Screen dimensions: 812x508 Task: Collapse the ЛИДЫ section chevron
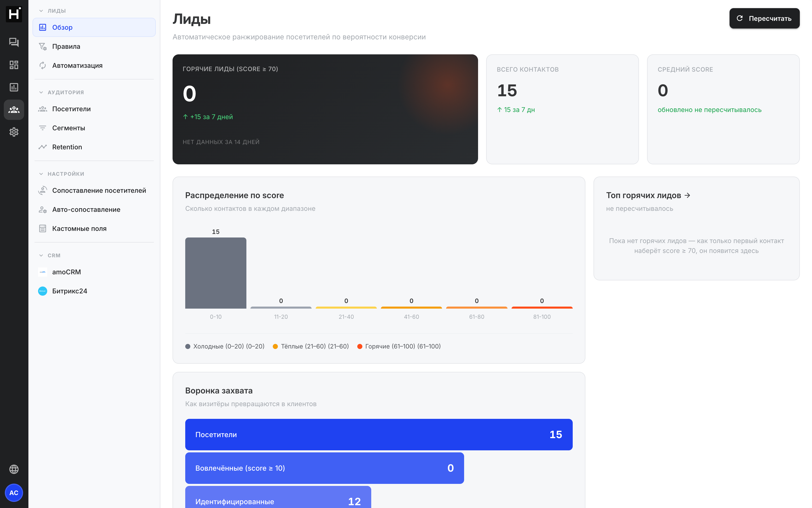41,11
